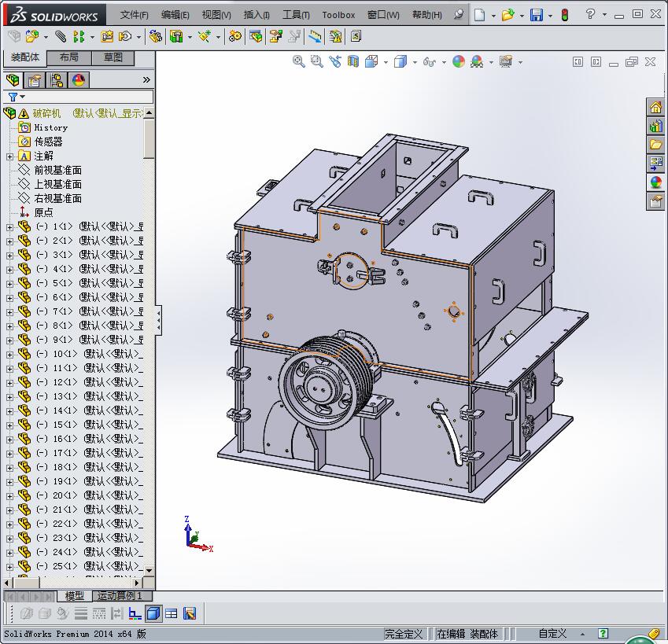The image size is (668, 644).
Task: Open the Appearances sphere icon in task pane
Action: tap(655, 182)
